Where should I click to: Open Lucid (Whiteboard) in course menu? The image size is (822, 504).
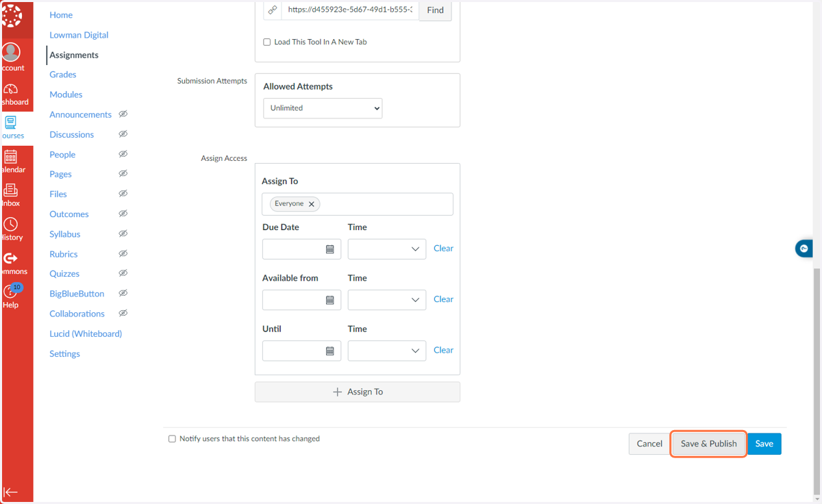point(86,334)
